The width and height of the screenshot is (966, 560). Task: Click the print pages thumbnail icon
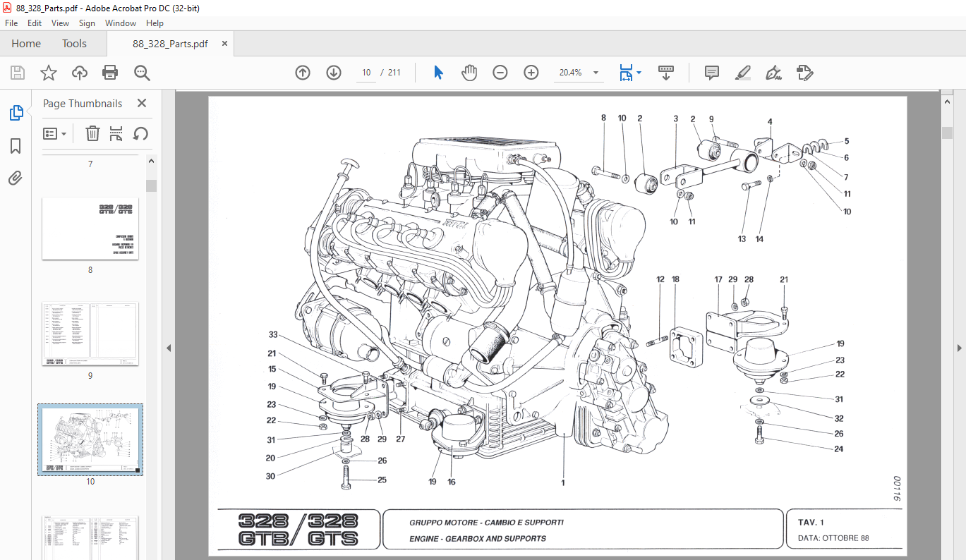[116, 133]
